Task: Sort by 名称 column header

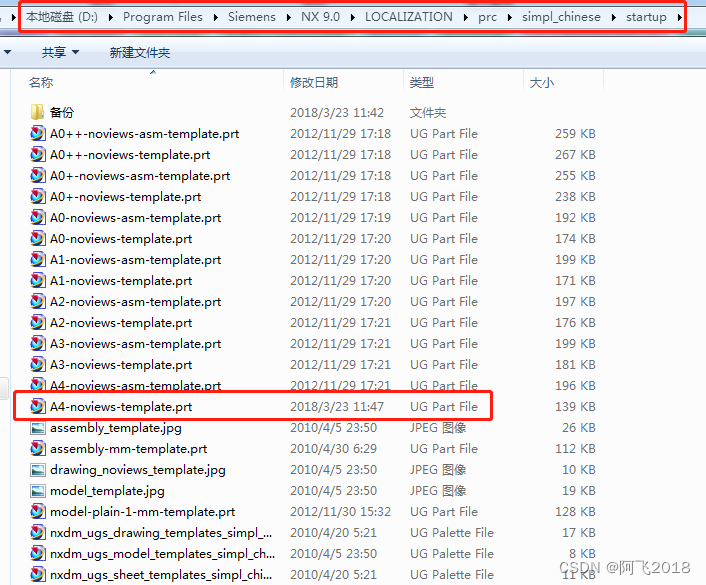Action: (x=41, y=82)
